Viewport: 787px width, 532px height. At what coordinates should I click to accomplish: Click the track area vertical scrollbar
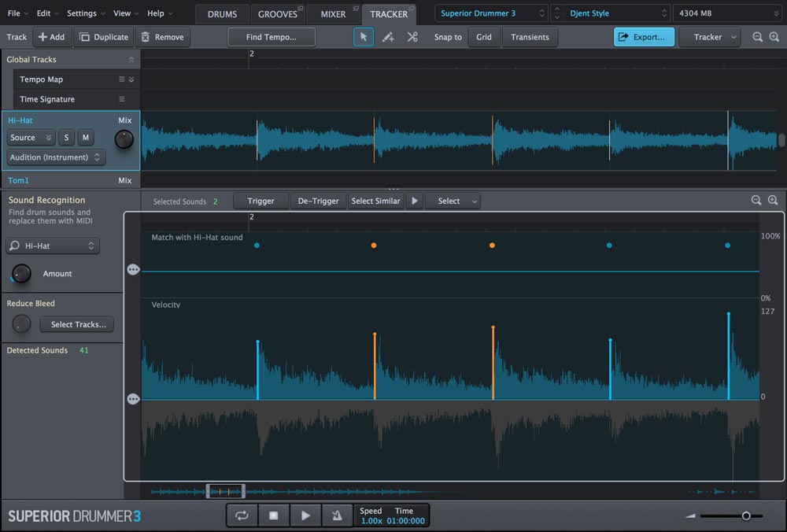coord(781,139)
